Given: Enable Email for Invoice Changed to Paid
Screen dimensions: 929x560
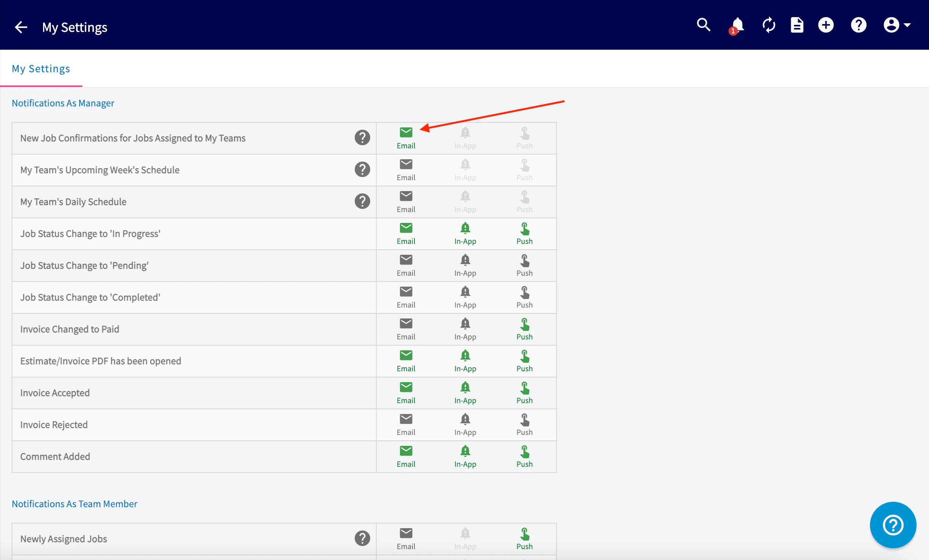Looking at the screenshot, I should (x=406, y=329).
